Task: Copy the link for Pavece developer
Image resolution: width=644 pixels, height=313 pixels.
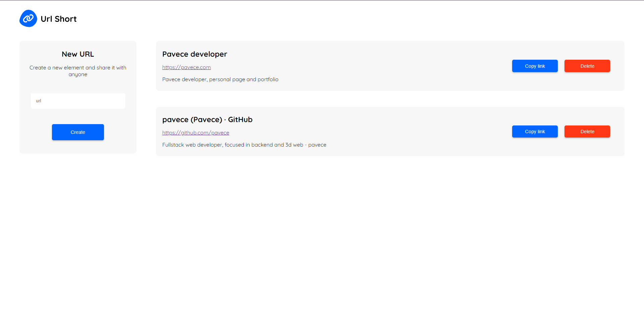Action: click(535, 66)
